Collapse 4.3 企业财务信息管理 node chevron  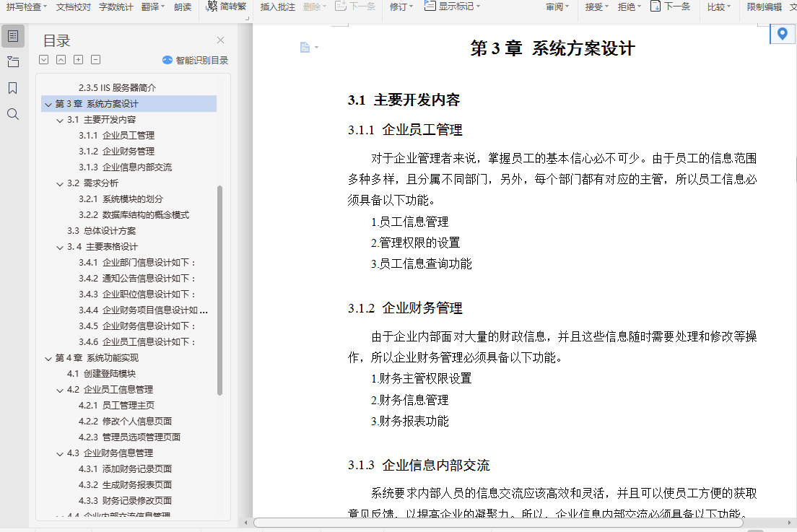[x=60, y=453]
